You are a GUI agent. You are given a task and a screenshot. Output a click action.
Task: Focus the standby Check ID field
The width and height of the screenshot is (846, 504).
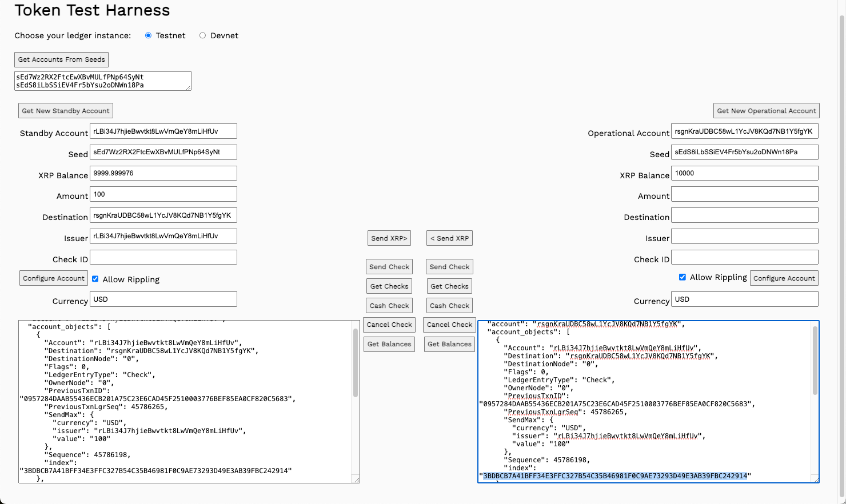163,257
